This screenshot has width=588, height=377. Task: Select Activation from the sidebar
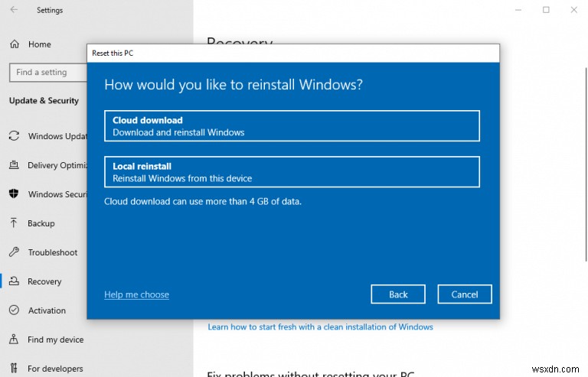tap(47, 310)
